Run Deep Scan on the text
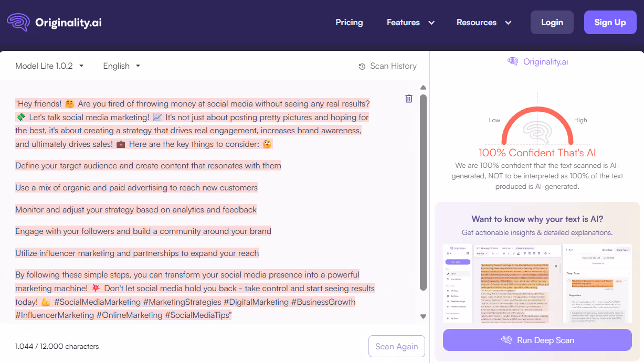644x363 pixels. pyautogui.click(x=537, y=340)
